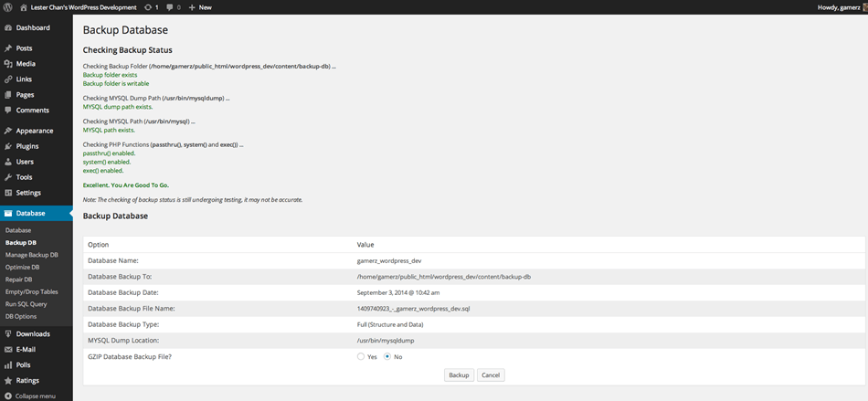The image size is (868, 401).
Task: Open the Dashboard menu
Action: [x=33, y=27]
